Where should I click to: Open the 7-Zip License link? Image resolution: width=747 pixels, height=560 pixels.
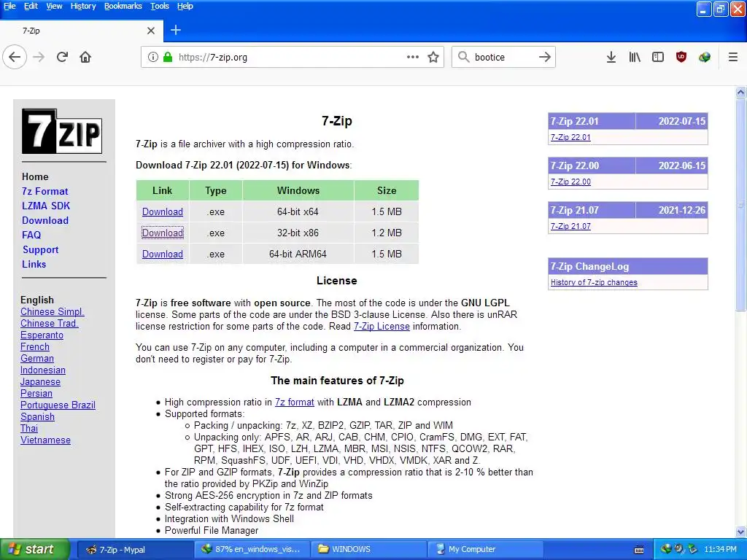[382, 327]
